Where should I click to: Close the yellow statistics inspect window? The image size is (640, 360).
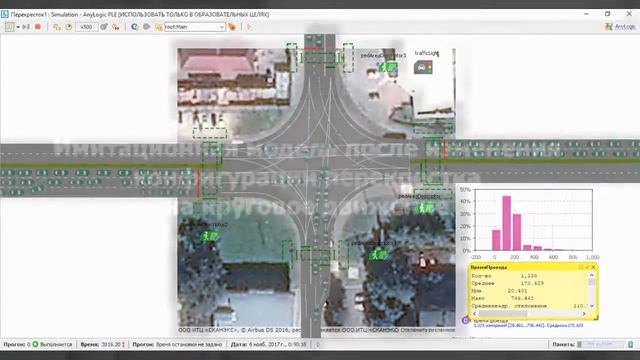click(x=593, y=267)
